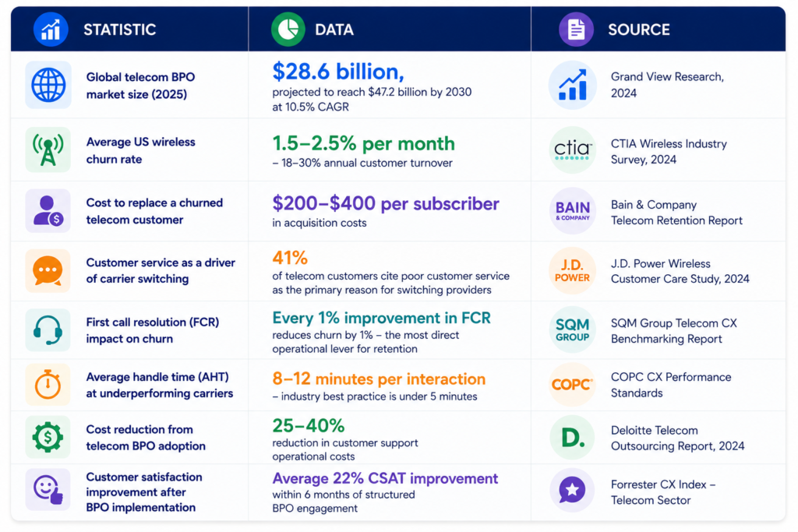Click the headset icon for first call resolution

[x=48, y=330]
